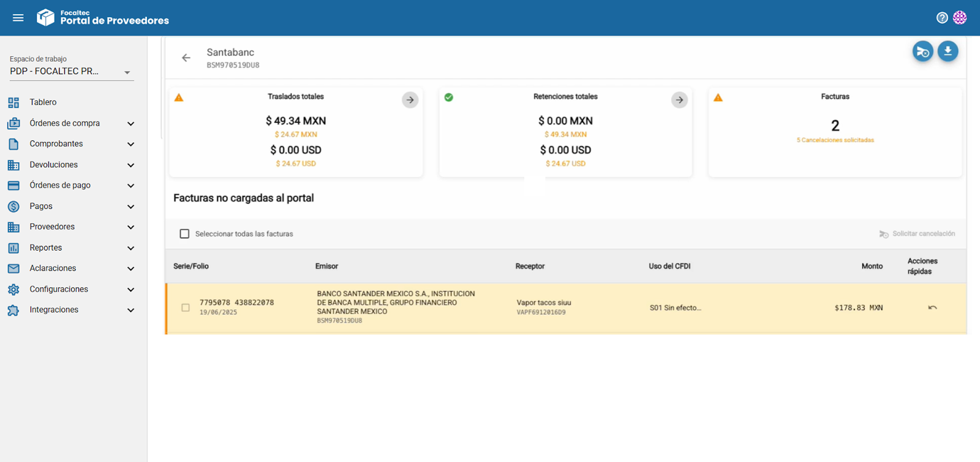The image size is (980, 462).
Task: Open the Espacio de trabajo dropdown
Action: pos(72,71)
